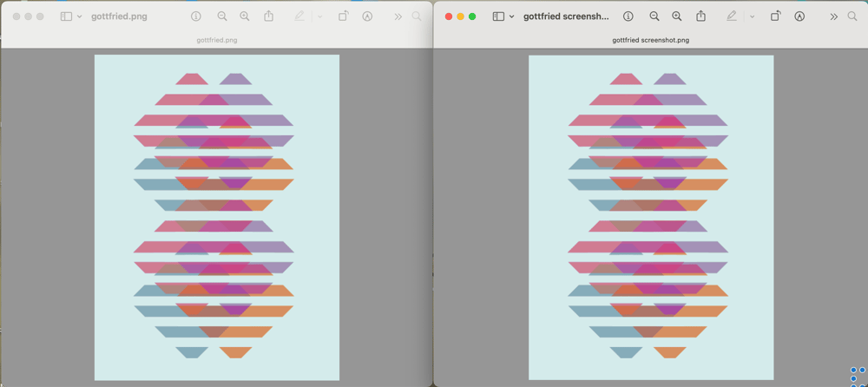Expand toolbar overflow in gottfried screenshot window

point(833,16)
